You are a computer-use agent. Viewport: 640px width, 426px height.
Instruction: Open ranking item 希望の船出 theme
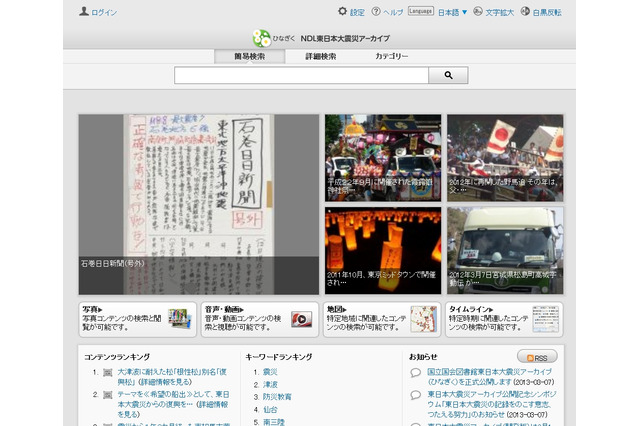click(173, 404)
